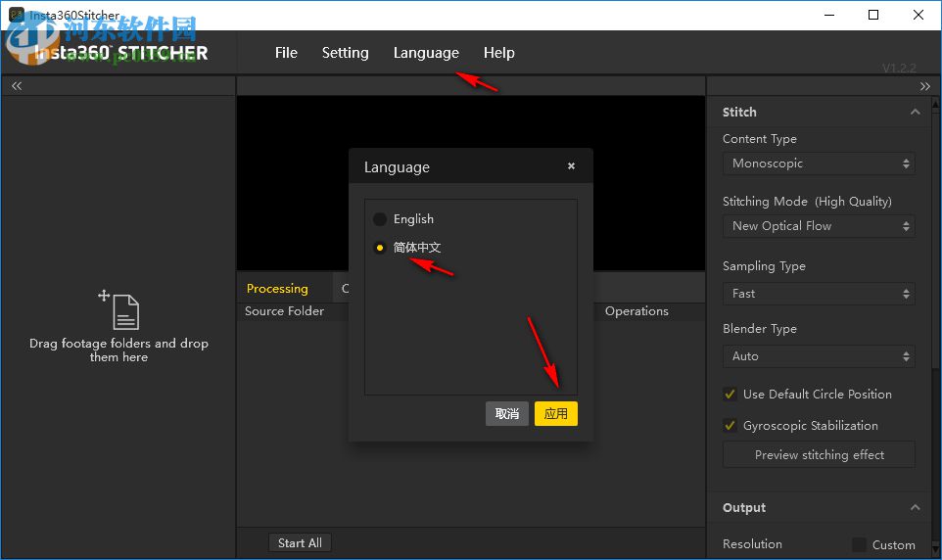Click the Operations column header

[636, 310]
